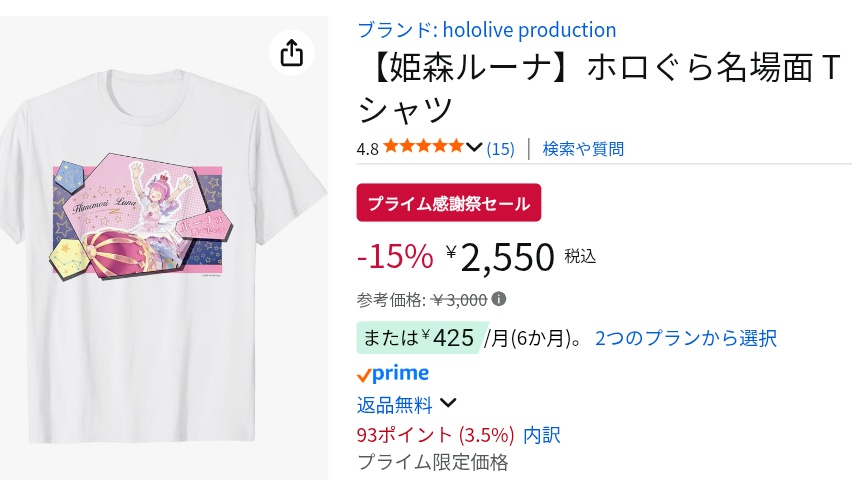Click the 2つのプランから選択 link
852x480 pixels.
[x=686, y=338]
